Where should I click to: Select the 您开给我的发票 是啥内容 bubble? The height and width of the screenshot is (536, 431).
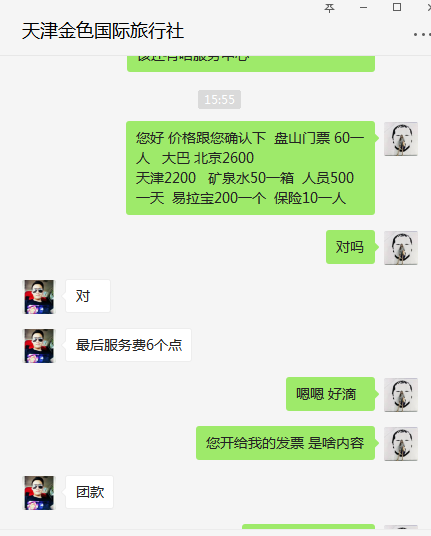[285, 443]
